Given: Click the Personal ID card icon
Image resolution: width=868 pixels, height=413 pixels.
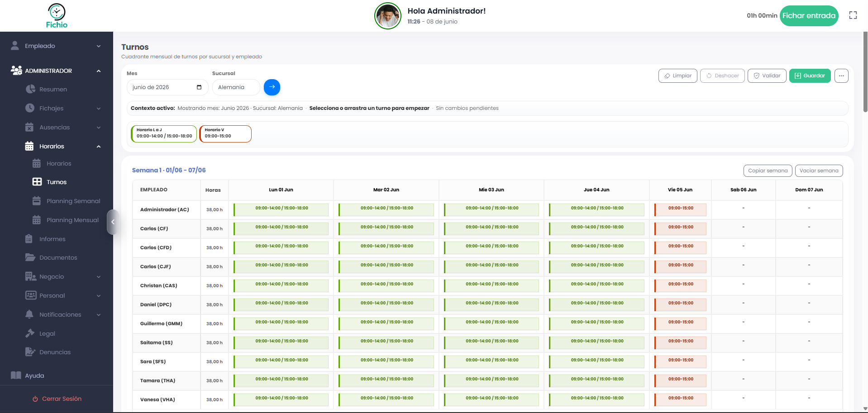Looking at the screenshot, I should click(x=31, y=295).
